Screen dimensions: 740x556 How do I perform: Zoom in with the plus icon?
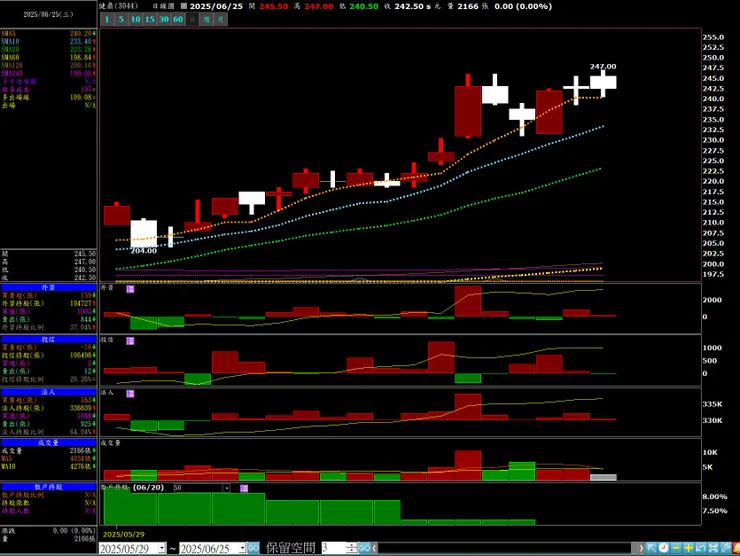688,548
